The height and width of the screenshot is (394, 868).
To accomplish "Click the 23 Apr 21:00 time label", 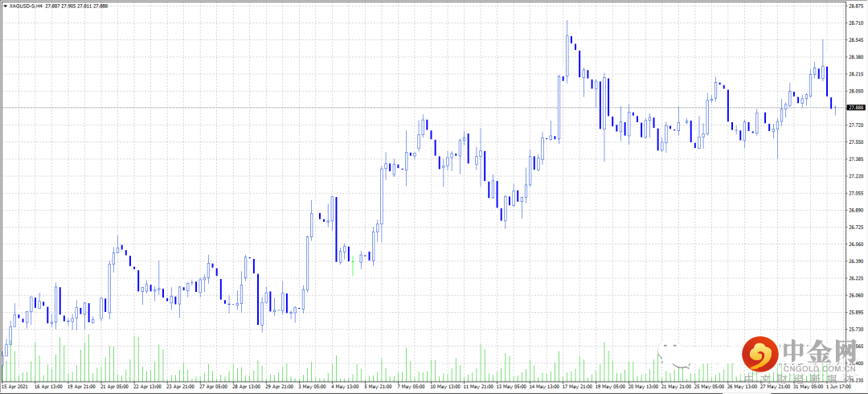I will [x=182, y=386].
